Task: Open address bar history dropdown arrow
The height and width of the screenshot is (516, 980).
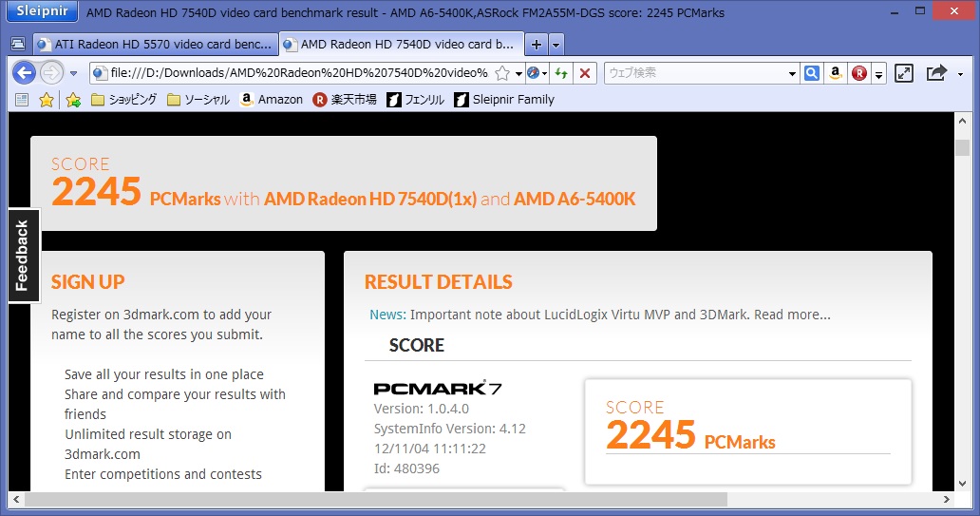Action: coord(518,73)
